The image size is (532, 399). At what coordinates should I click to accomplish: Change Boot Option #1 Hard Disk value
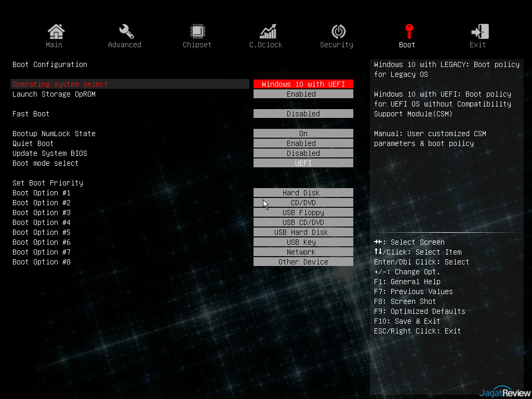coord(303,193)
